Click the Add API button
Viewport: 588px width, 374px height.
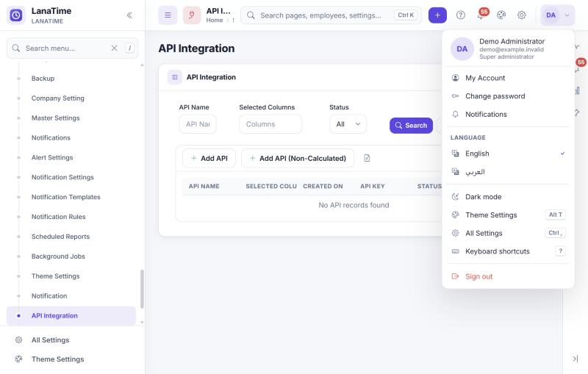click(x=209, y=158)
